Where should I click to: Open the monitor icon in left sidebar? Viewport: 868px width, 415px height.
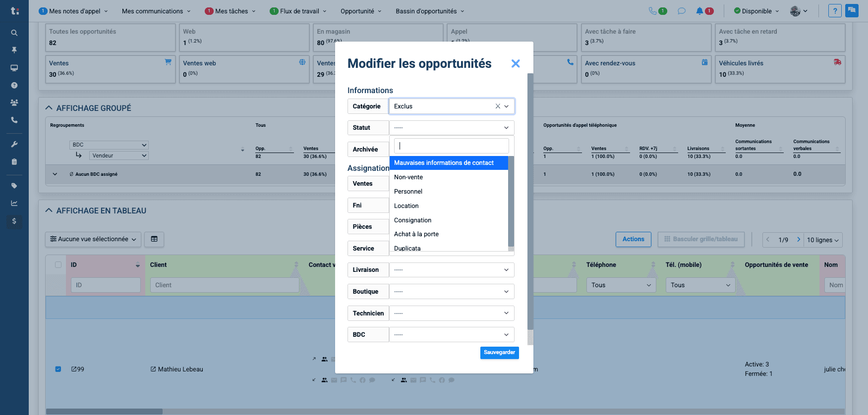coord(14,68)
